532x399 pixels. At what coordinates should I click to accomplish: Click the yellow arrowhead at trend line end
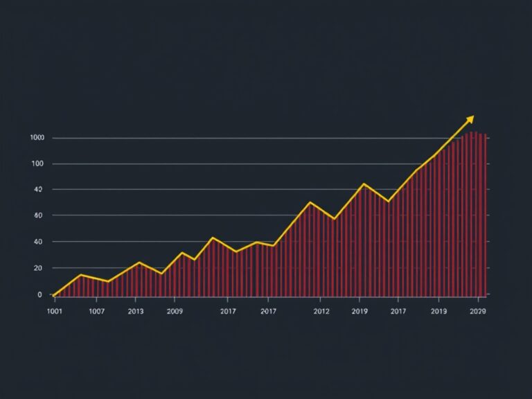(470, 118)
